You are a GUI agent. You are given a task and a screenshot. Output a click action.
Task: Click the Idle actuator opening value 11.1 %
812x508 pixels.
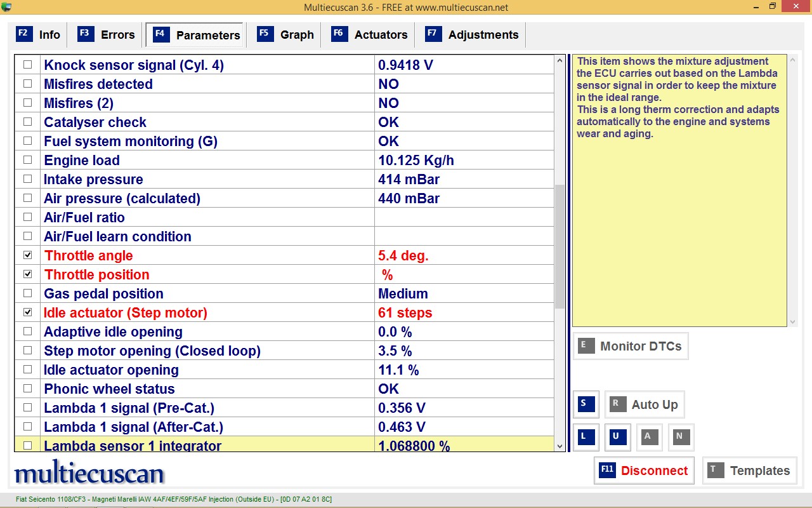(398, 370)
